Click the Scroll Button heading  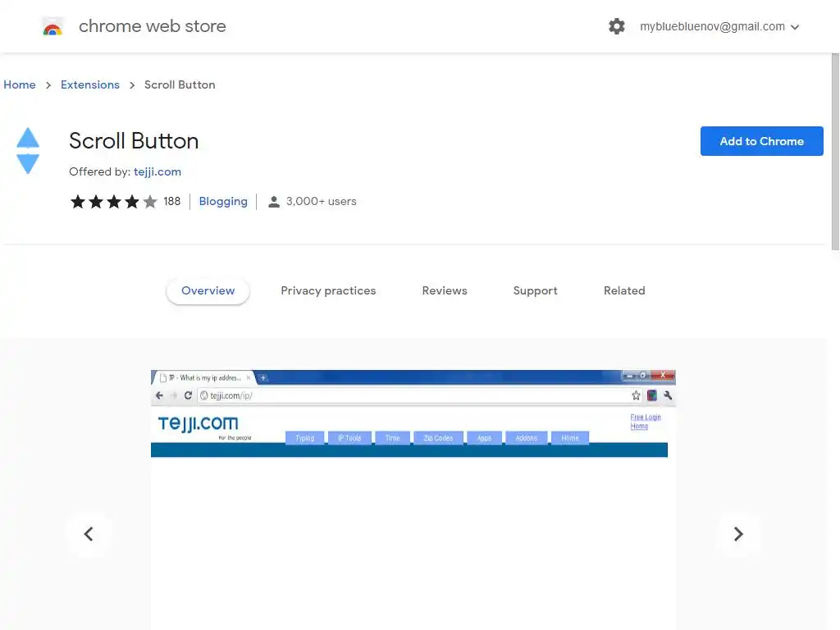point(134,141)
